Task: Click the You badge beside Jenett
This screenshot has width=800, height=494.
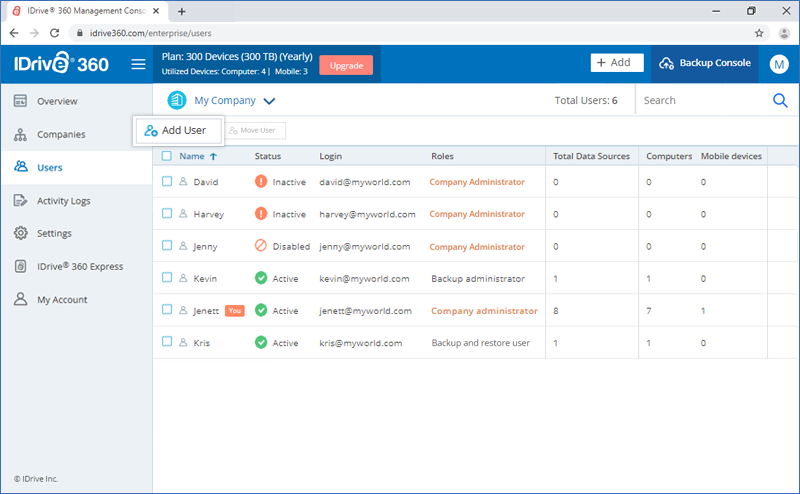Action: point(235,310)
